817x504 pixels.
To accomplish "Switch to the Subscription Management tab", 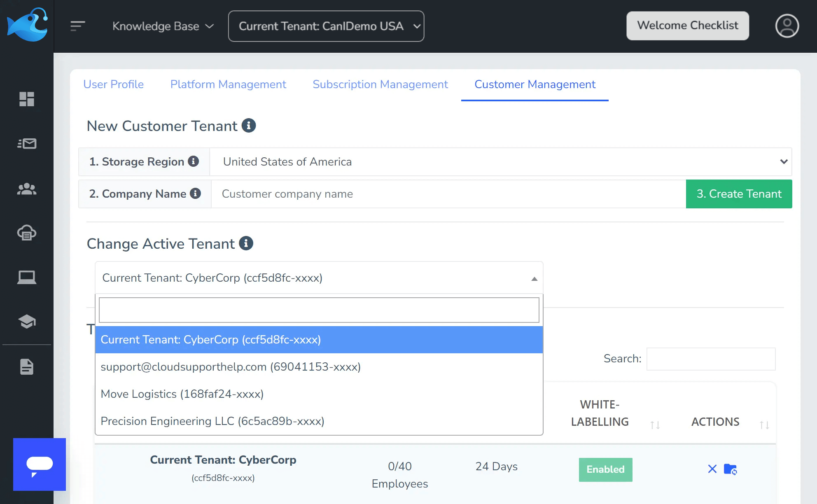I will pos(380,84).
